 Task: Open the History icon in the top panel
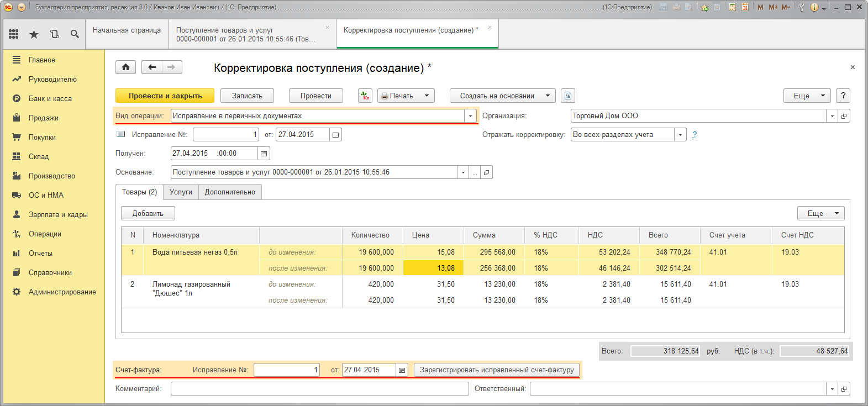pyautogui.click(x=54, y=34)
